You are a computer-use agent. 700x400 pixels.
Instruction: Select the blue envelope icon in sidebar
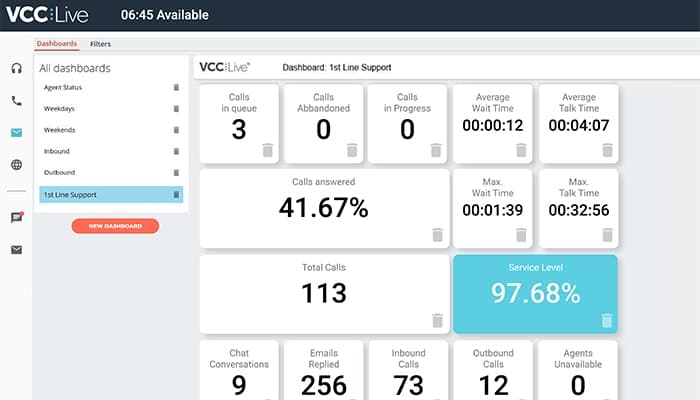point(16,133)
